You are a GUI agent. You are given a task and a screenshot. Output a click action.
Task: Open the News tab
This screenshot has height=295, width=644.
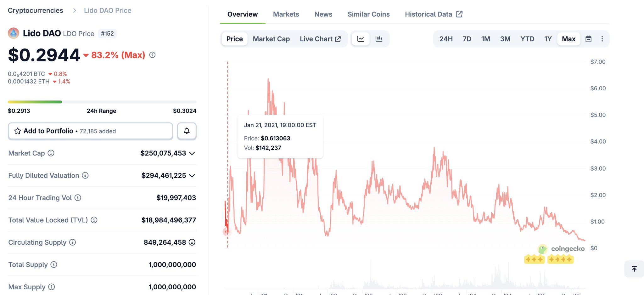pos(323,14)
